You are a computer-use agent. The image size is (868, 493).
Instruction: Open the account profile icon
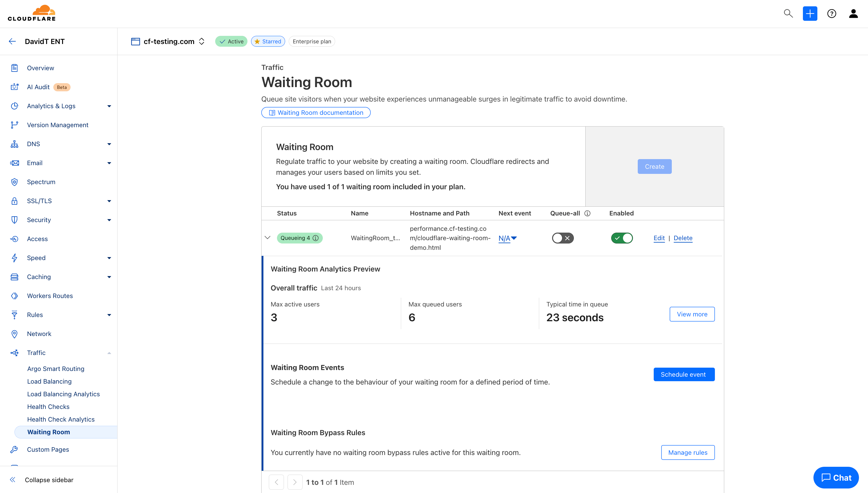tap(854, 14)
